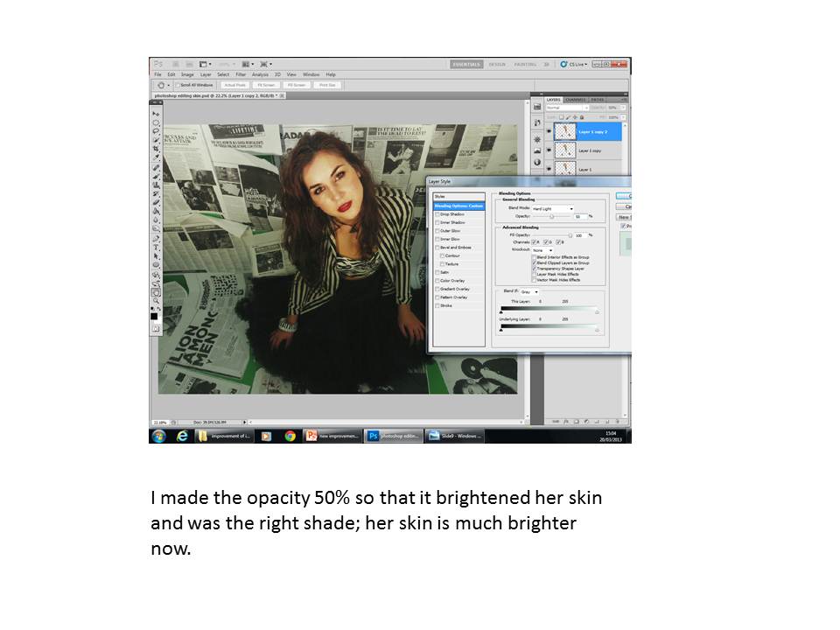Select the Eraser tool

(156, 202)
